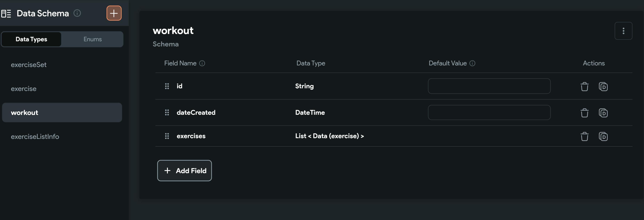Open the exerciseListInfo data type
The width and height of the screenshot is (644, 220).
click(35, 137)
